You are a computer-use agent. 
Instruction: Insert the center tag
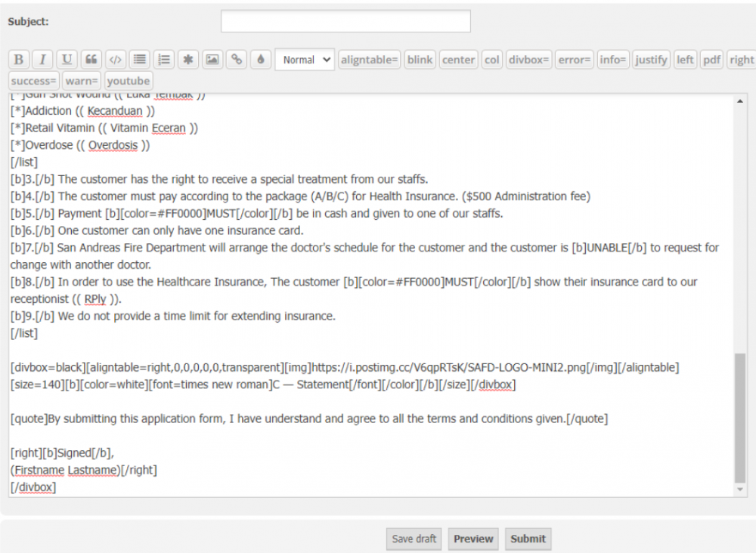(459, 60)
